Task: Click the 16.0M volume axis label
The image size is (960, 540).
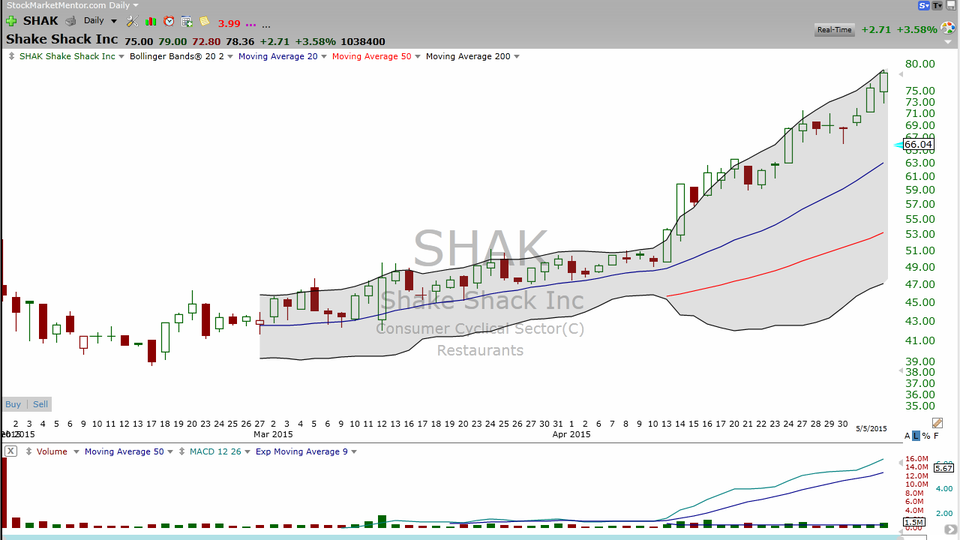Action: coord(917,459)
